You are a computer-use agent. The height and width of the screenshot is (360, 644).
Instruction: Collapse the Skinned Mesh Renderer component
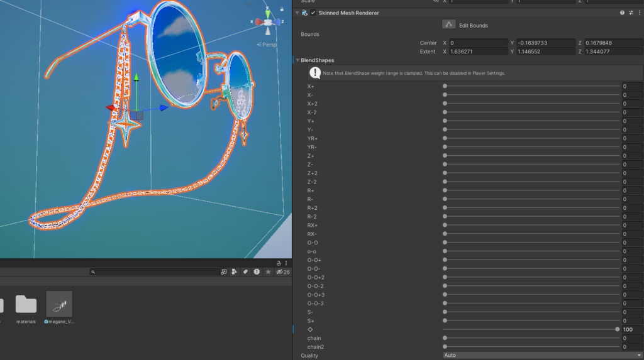click(x=297, y=13)
